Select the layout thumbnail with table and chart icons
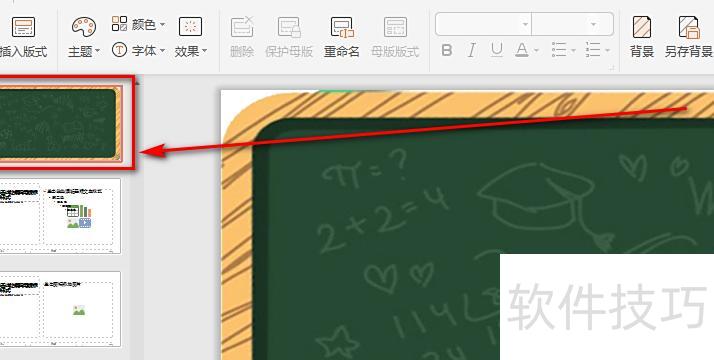Image resolution: width=714 pixels, height=360 pixels. click(60, 216)
